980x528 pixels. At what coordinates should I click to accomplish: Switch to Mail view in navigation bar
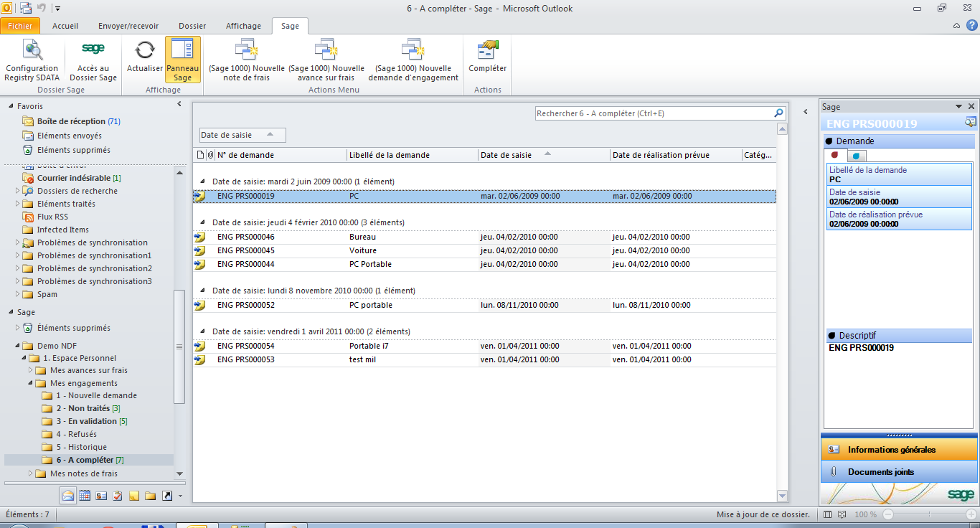pyautogui.click(x=68, y=495)
